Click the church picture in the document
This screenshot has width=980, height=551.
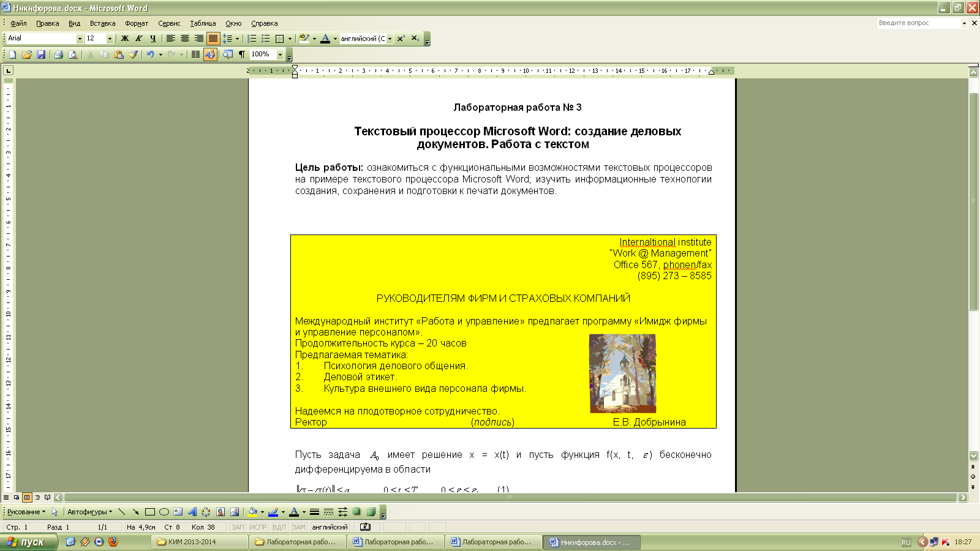click(x=622, y=373)
